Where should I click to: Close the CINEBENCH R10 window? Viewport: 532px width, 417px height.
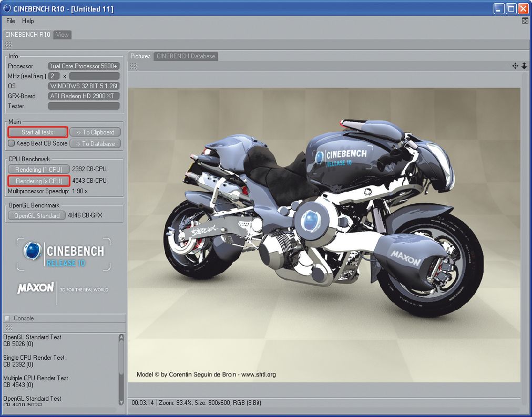[x=523, y=9]
